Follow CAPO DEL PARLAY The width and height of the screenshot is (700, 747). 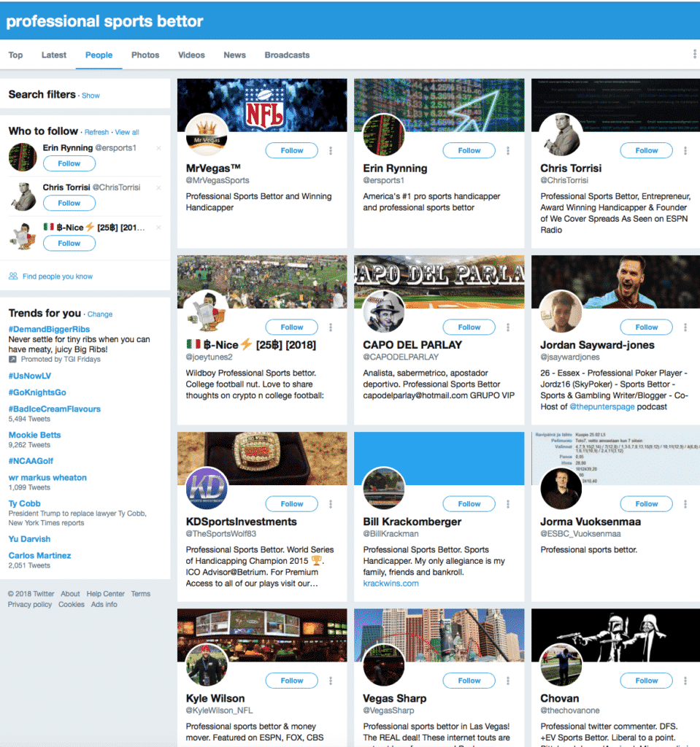(469, 328)
